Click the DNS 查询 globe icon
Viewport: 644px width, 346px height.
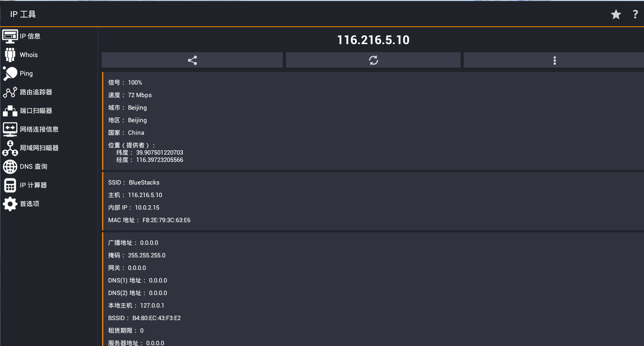tap(10, 166)
